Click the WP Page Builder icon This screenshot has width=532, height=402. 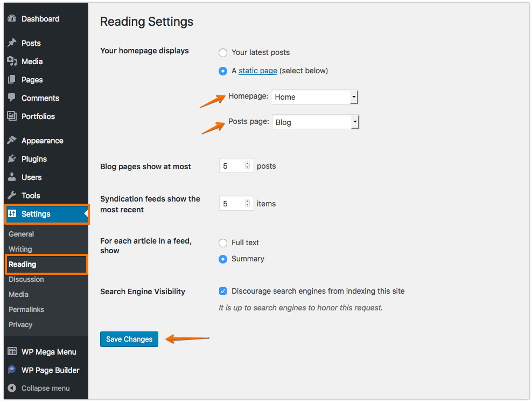(x=12, y=370)
